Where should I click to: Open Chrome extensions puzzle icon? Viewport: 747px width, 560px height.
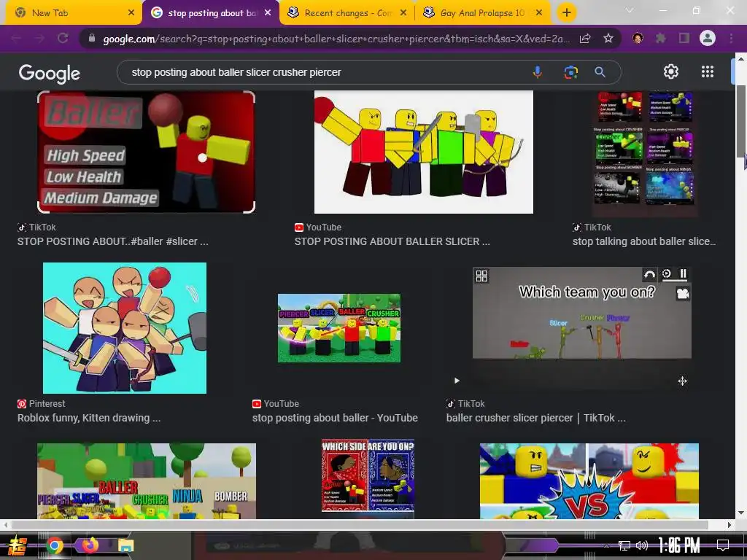(x=661, y=38)
